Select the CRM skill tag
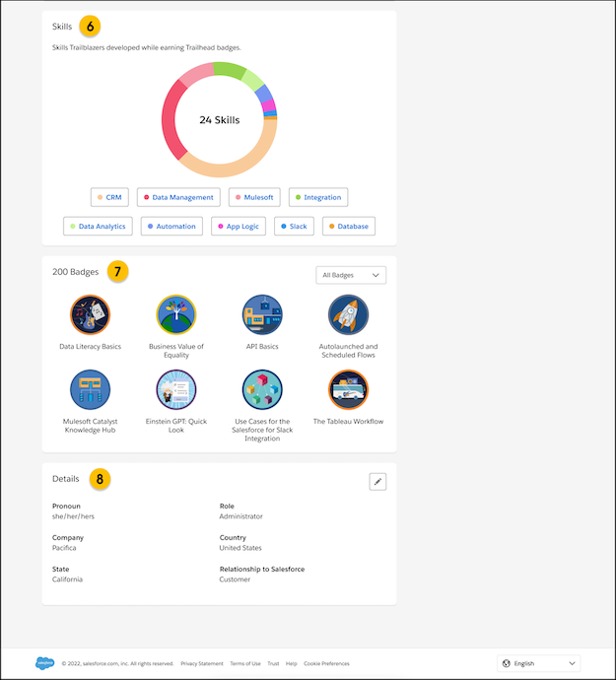Screen dimensions: 616x680 109,197
